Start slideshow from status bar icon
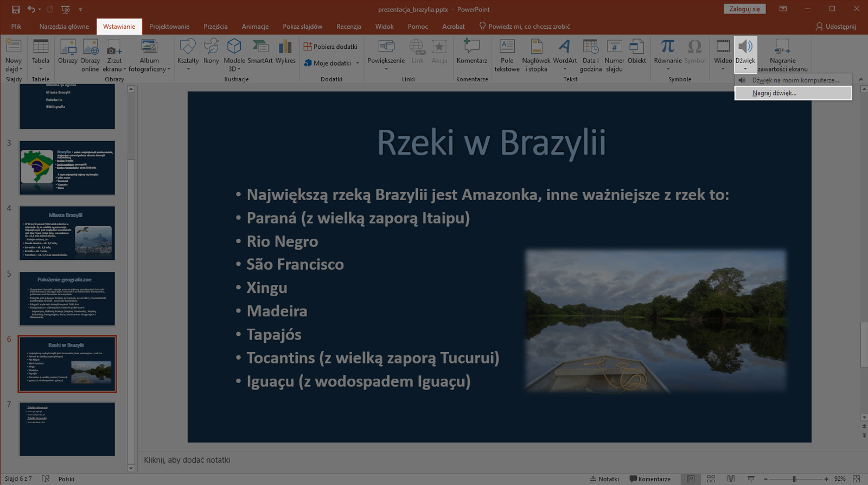The height and width of the screenshot is (485, 868). [x=751, y=479]
